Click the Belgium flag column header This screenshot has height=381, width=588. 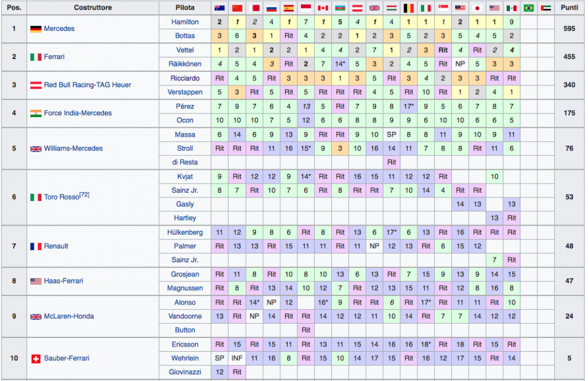point(409,8)
